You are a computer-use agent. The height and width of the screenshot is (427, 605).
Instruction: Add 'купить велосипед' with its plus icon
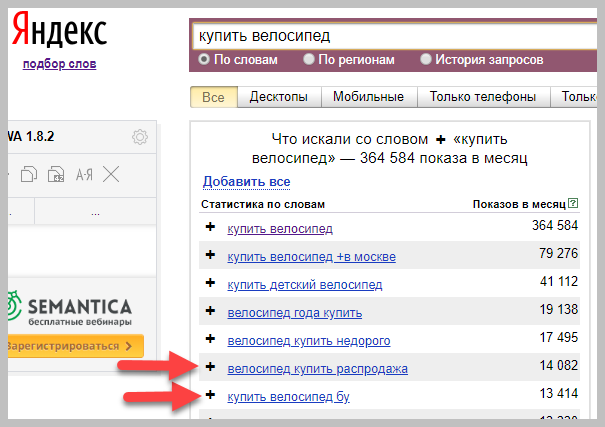(210, 228)
